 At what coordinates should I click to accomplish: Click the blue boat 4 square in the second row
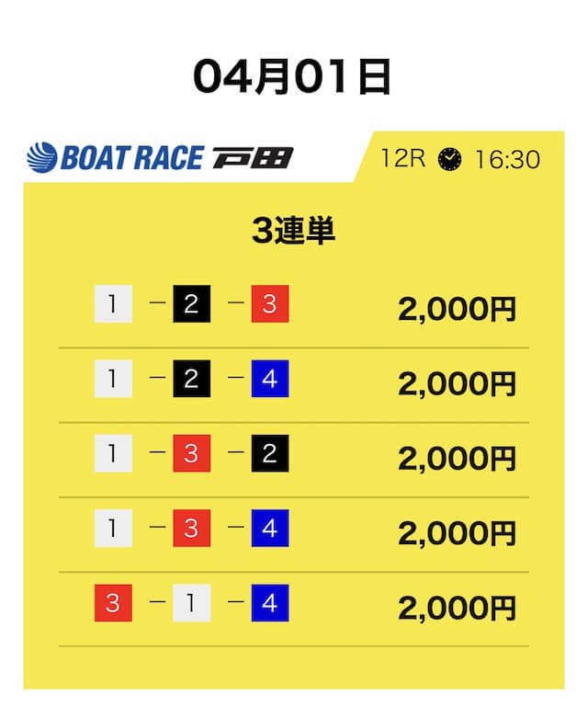click(x=269, y=379)
